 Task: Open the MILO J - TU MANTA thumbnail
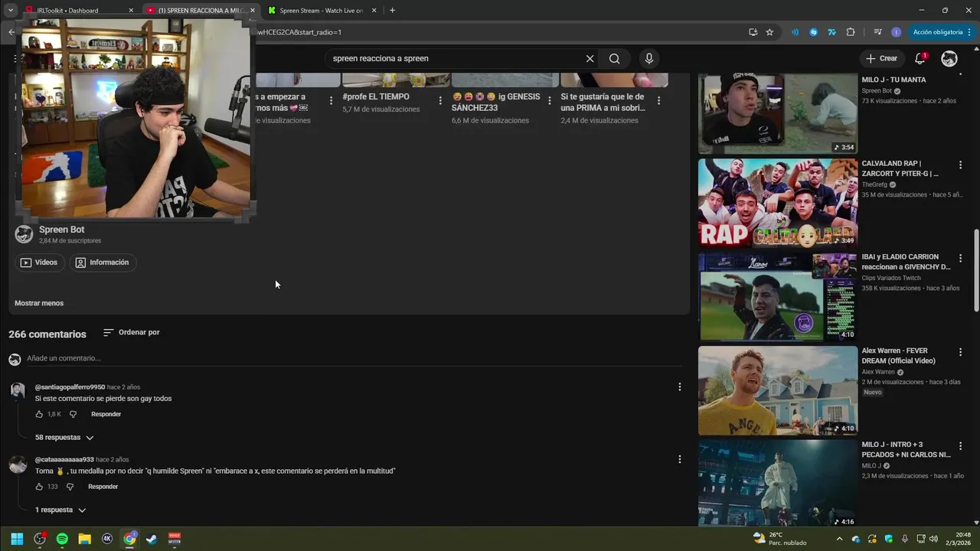coord(777,113)
